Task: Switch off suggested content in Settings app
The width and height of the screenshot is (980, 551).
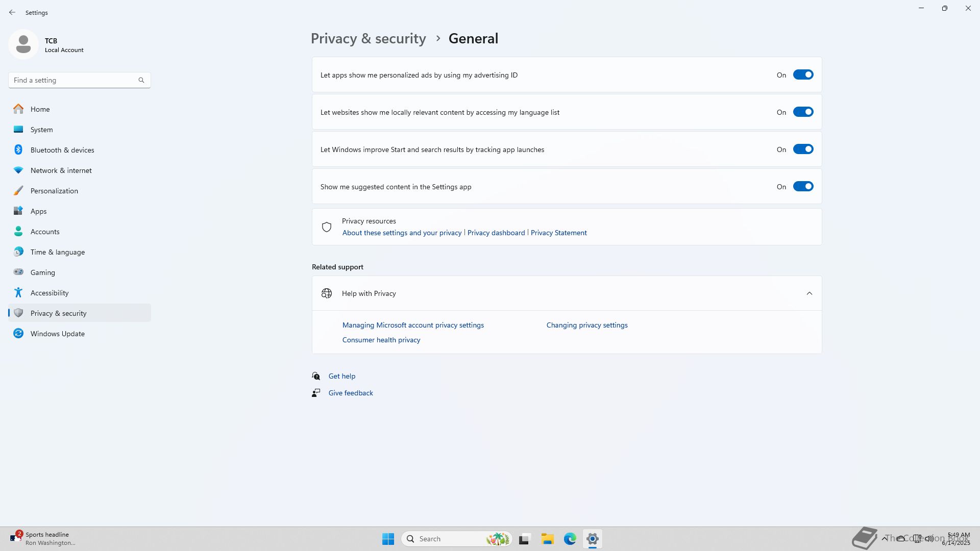Action: click(x=802, y=187)
